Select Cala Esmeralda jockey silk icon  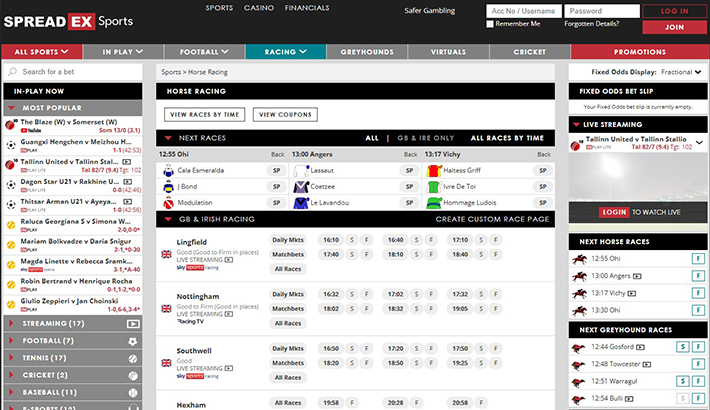point(168,170)
